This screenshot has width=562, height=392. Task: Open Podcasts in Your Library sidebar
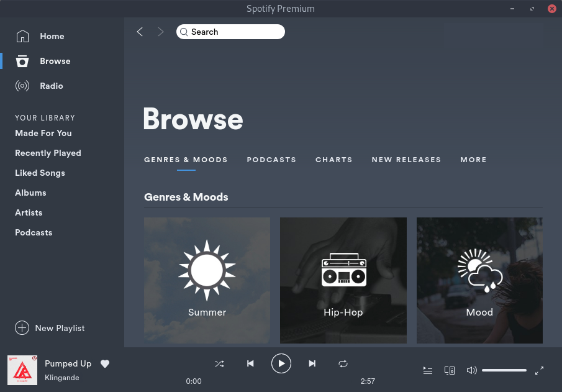tap(34, 232)
